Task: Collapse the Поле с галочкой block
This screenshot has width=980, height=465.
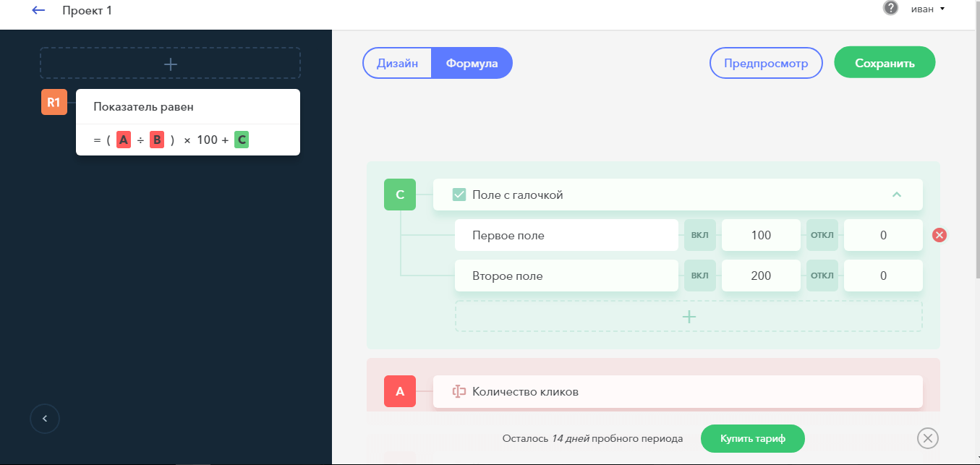Action: pyautogui.click(x=897, y=195)
